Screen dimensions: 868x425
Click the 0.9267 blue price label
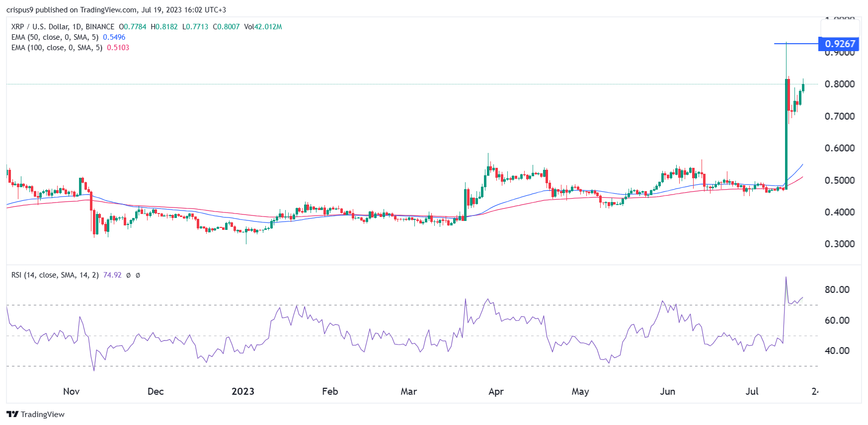(839, 44)
